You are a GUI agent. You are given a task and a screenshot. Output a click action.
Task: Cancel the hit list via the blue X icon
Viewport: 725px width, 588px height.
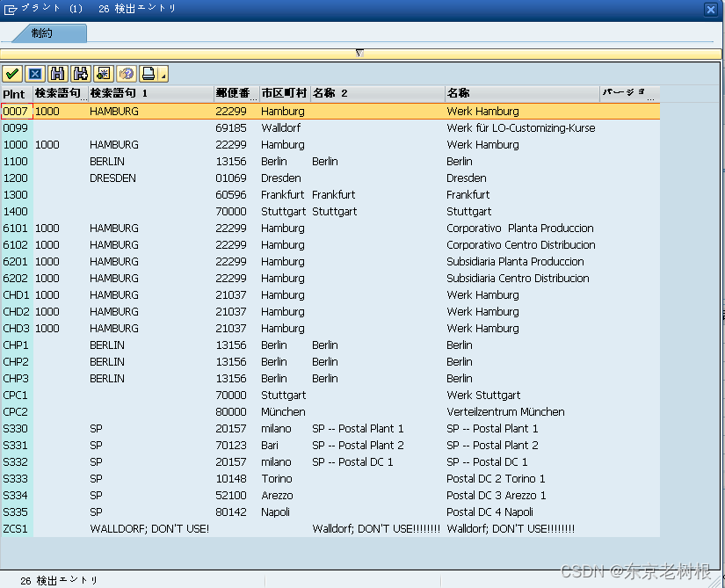pyautogui.click(x=34, y=73)
